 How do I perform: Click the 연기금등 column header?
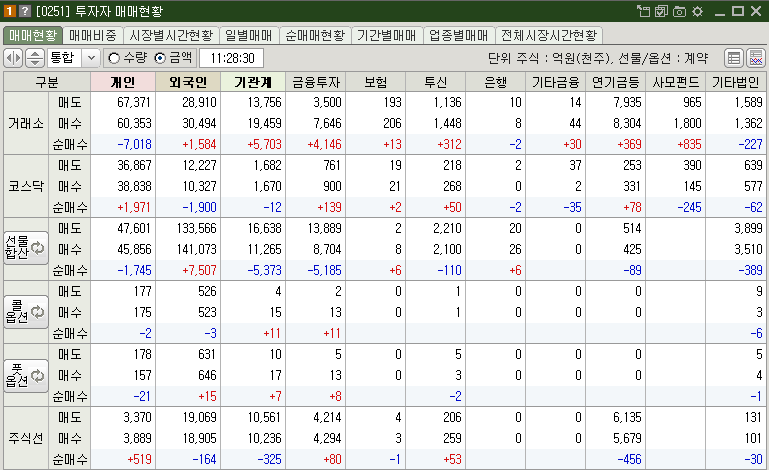(x=615, y=82)
